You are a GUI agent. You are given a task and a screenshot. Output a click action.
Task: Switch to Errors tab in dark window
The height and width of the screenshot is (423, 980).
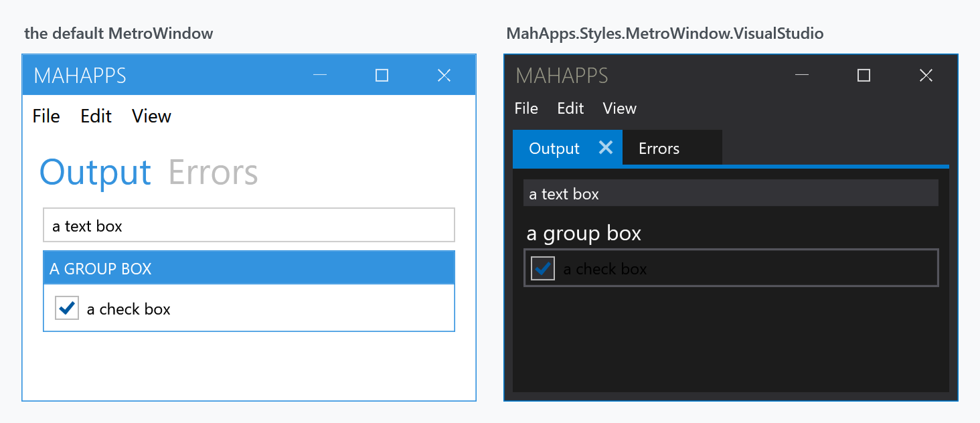[x=672, y=148]
